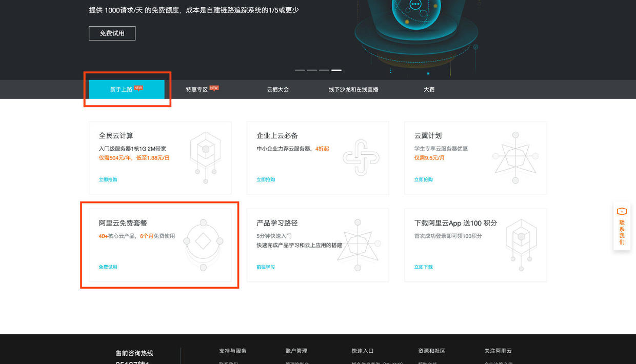Open the 全民云计算 card title
The width and height of the screenshot is (636, 364).
click(116, 136)
